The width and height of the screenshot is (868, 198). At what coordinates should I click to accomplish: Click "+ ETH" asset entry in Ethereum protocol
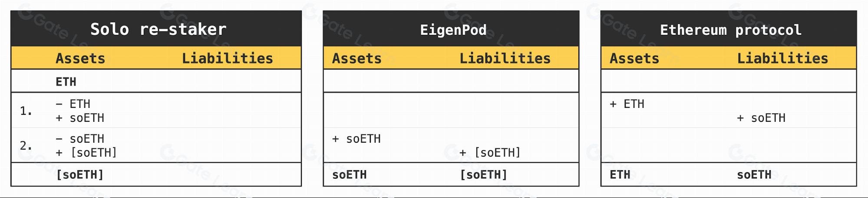click(627, 104)
